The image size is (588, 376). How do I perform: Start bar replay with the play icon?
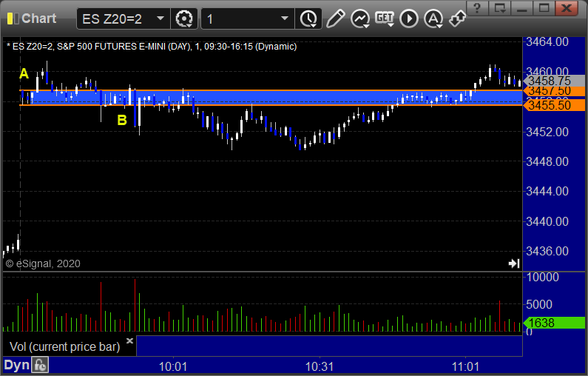[x=409, y=19]
